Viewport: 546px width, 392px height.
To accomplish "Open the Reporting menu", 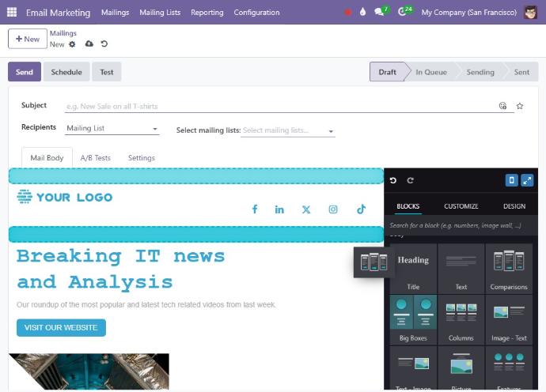I will click(207, 13).
